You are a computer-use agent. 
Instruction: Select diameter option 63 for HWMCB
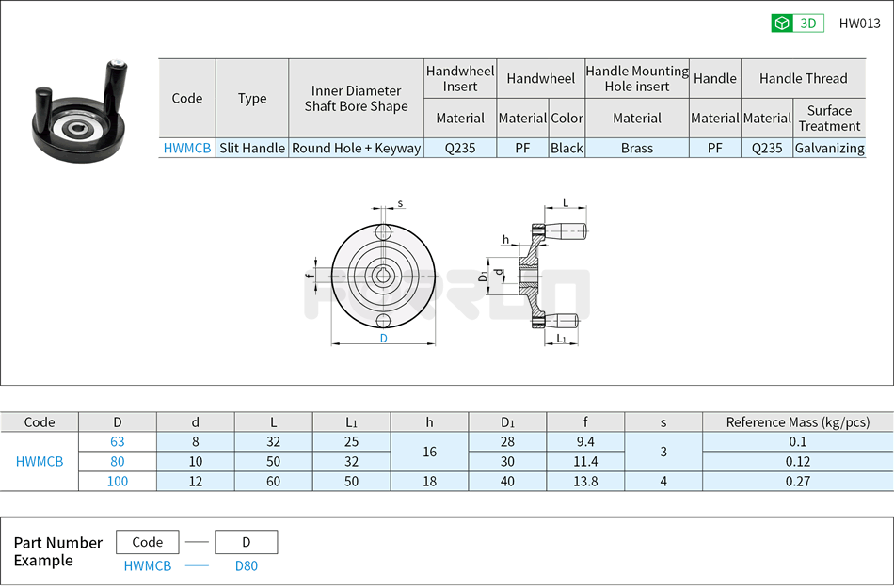[x=119, y=442]
